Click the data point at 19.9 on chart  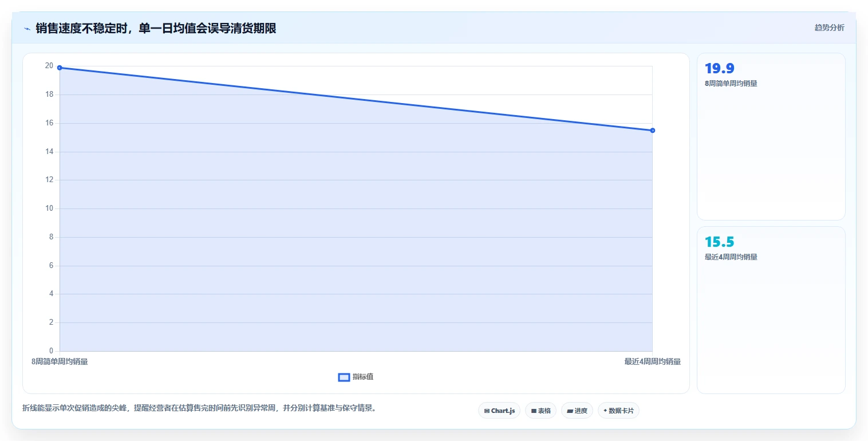(x=60, y=68)
